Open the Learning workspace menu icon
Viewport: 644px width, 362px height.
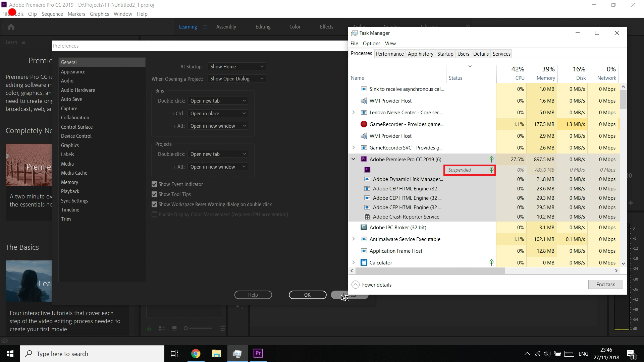point(205,27)
